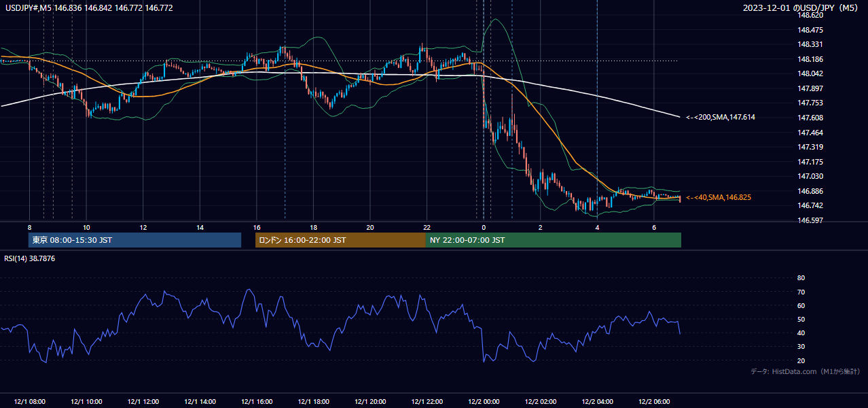Screen dimensions: 868x408
Task: Click hour label 10 under the price chart
Action: click(86, 227)
